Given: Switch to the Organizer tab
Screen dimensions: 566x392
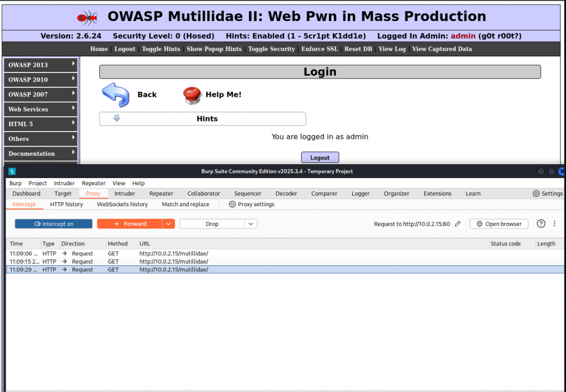Looking at the screenshot, I should click(x=396, y=194).
